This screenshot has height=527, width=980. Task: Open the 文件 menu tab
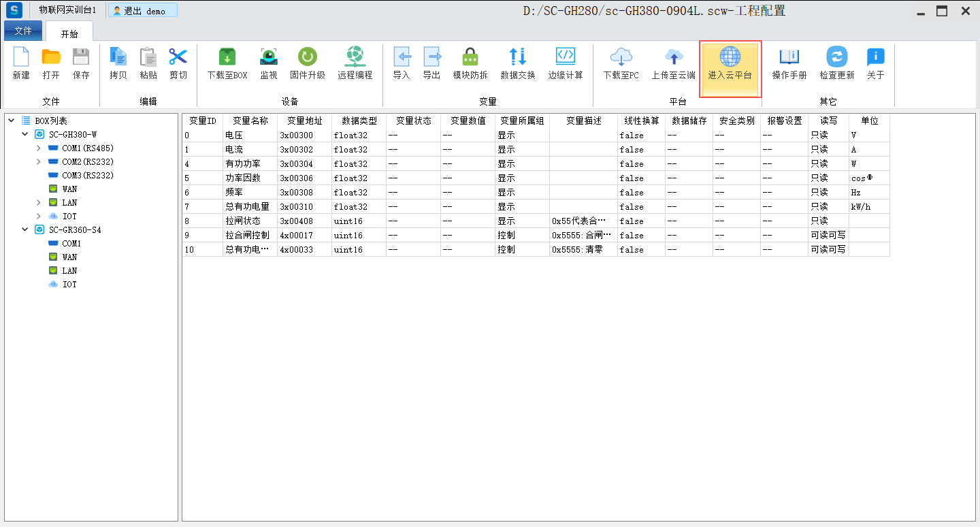click(23, 31)
